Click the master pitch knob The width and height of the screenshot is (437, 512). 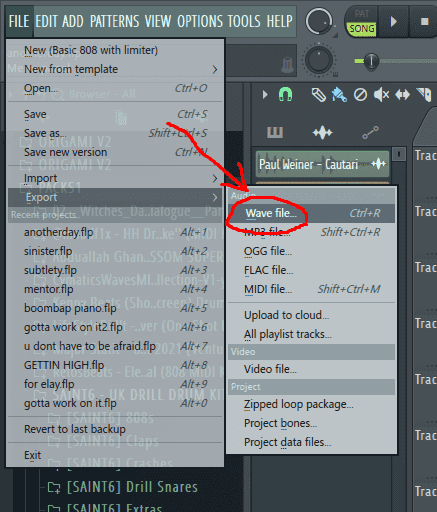point(319,60)
